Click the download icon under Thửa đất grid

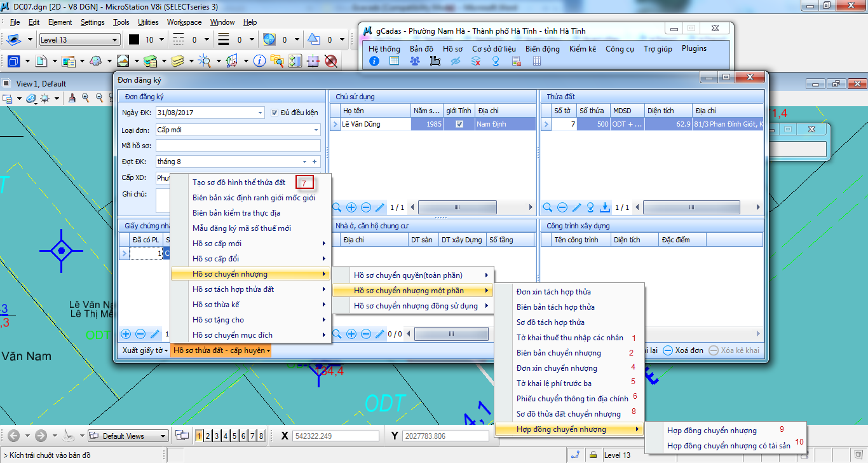point(605,207)
